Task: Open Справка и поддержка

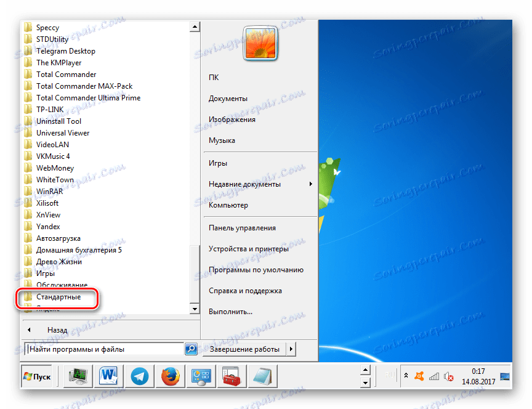Action: coord(245,291)
